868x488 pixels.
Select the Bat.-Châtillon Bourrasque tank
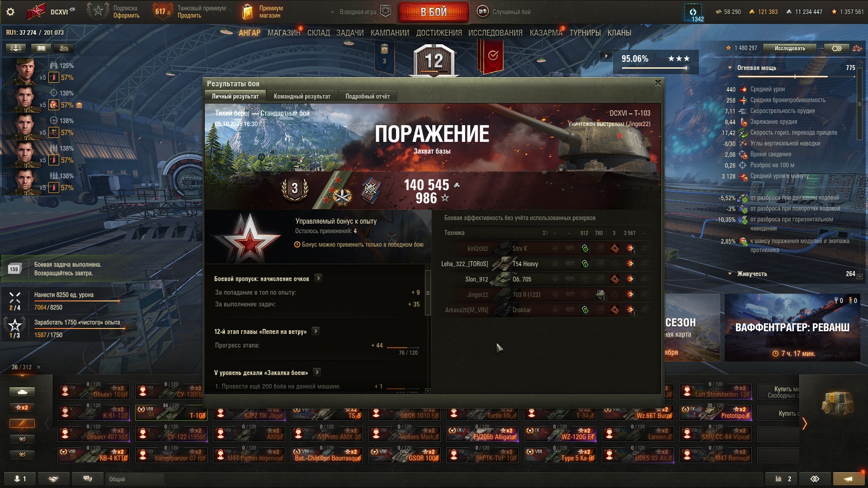pyautogui.click(x=329, y=455)
